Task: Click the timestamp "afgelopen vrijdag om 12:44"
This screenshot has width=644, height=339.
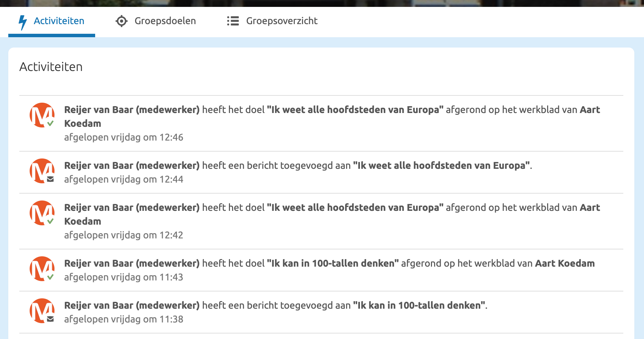Action: point(124,179)
